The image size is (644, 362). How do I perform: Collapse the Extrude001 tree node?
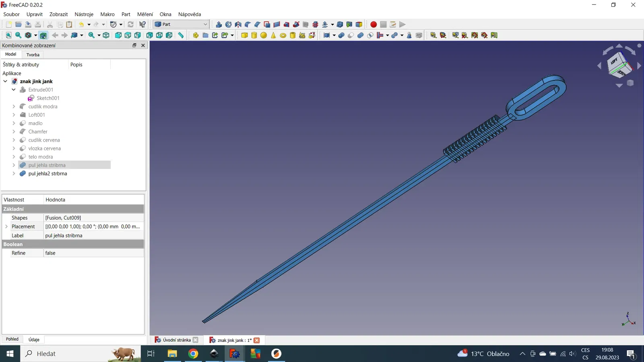point(14,90)
